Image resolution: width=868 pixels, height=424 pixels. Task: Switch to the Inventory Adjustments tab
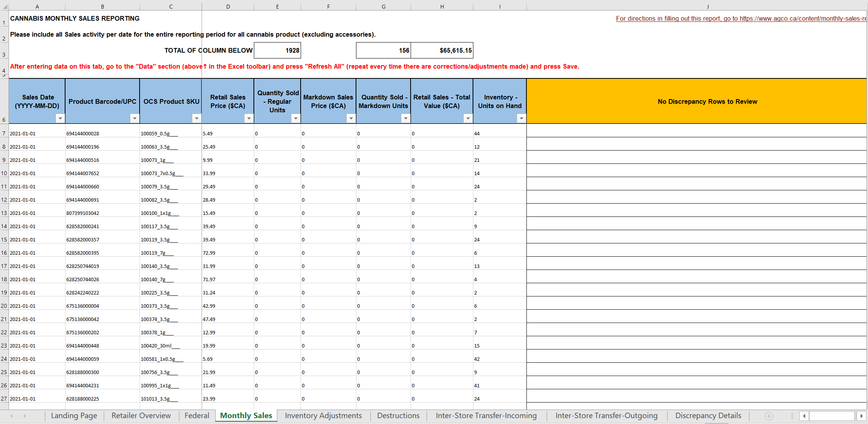tap(323, 416)
